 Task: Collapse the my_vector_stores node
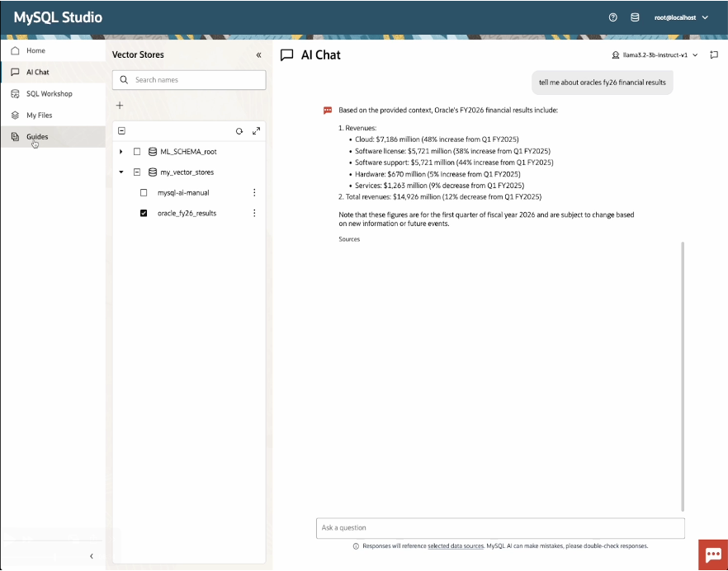pyautogui.click(x=121, y=172)
